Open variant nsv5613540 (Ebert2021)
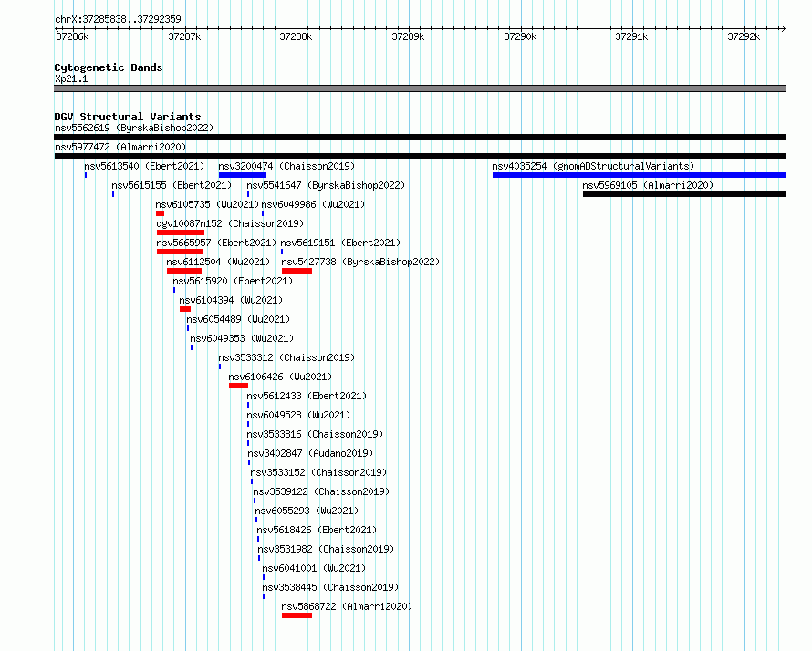Viewport: 812px width, 651px height. (x=144, y=166)
